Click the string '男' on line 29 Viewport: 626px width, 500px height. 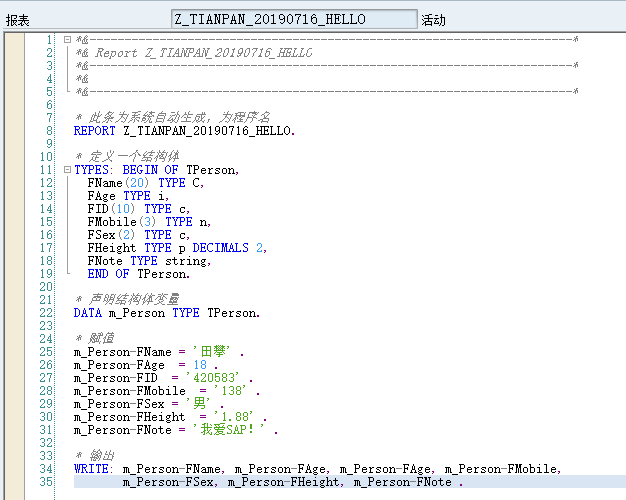pyautogui.click(x=198, y=404)
